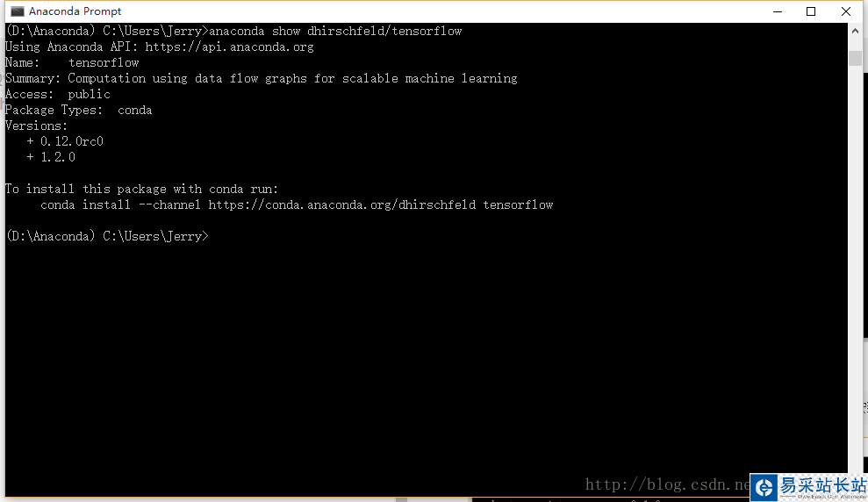Click the conda.anaconda.org/dhirschfeld channel URL
The image size is (868, 502).
click(341, 204)
